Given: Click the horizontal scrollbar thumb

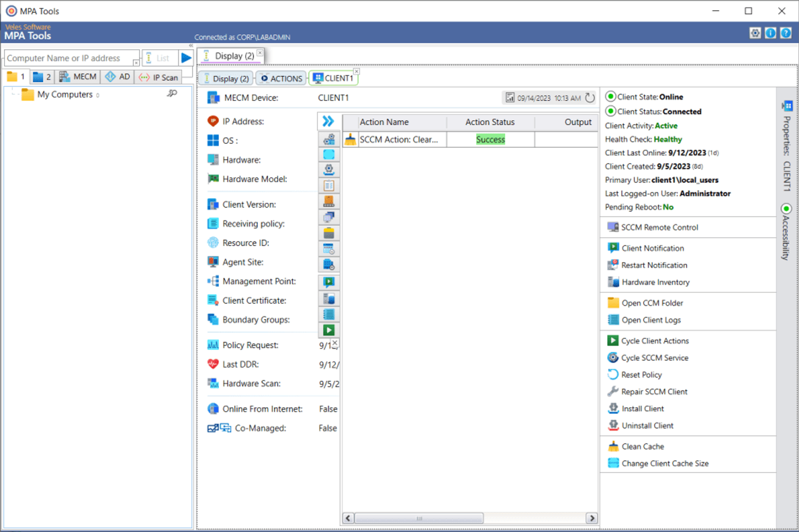Looking at the screenshot, I should (419, 518).
